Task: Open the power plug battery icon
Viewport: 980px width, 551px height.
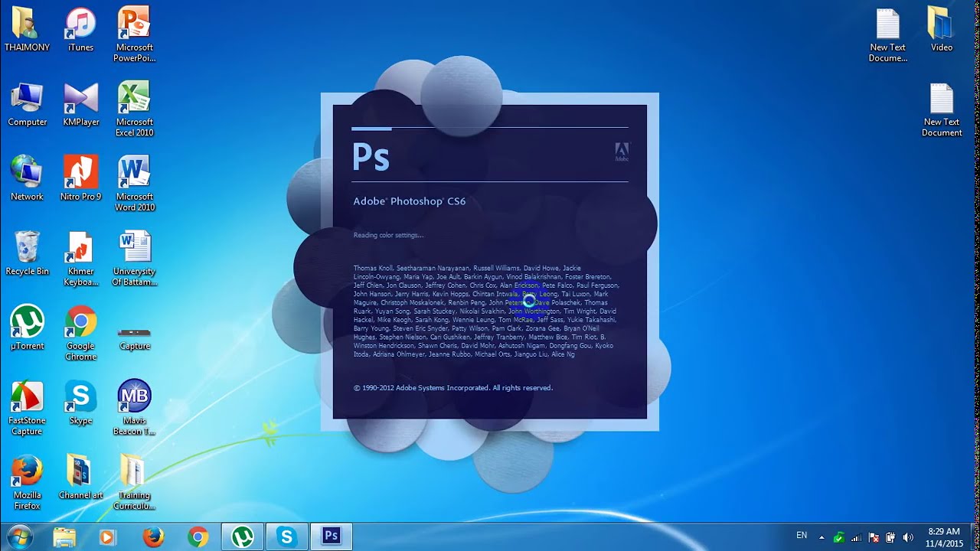Action: pyautogui.click(x=890, y=537)
